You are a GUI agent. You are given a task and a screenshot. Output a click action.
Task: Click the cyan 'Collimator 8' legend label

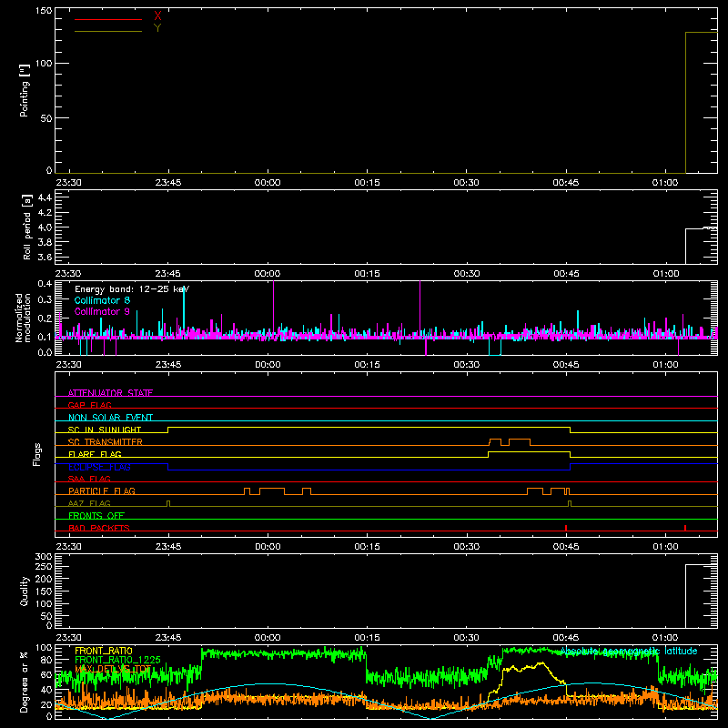point(102,300)
